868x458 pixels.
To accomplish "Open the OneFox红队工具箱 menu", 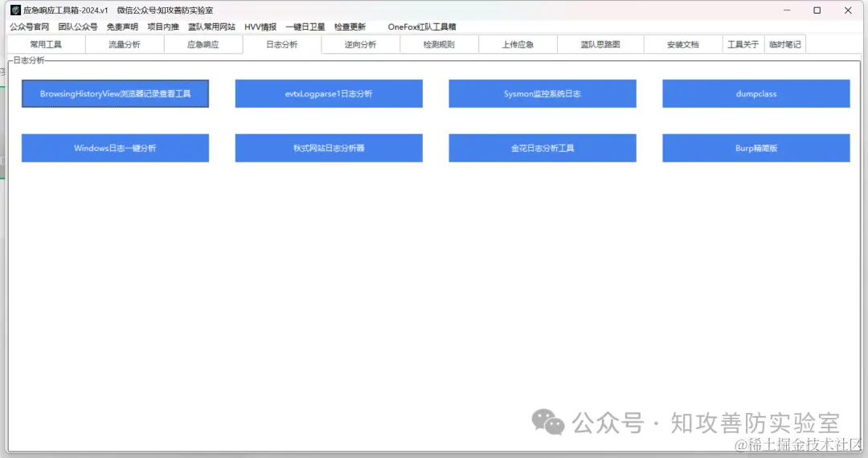I will [x=422, y=27].
